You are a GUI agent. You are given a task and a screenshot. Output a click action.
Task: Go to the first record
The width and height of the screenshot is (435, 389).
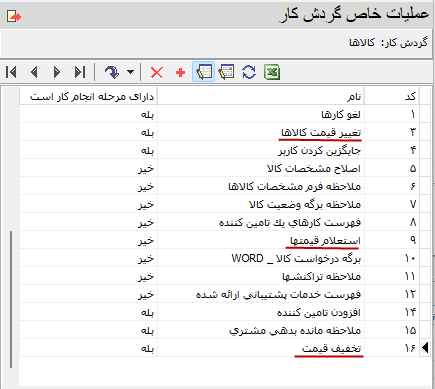coord(11,72)
